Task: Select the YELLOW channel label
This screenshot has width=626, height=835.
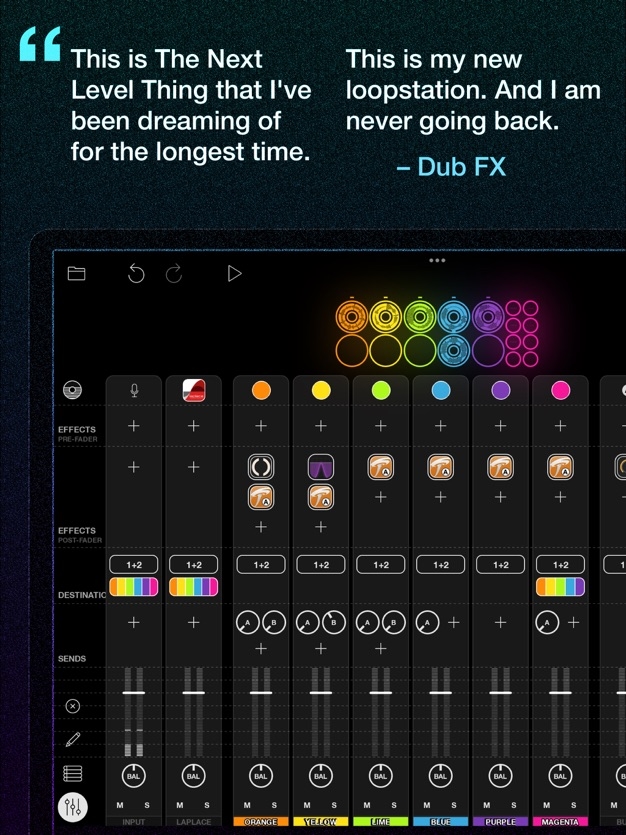Action: click(321, 822)
